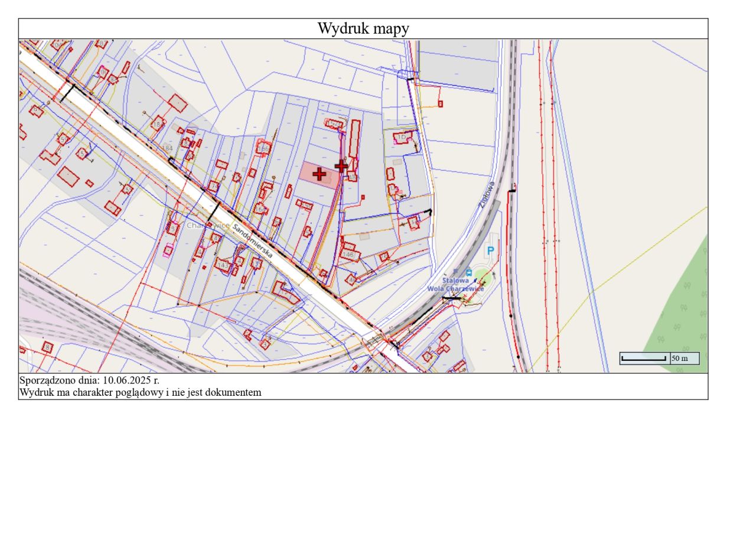Click the Stalowa Wola Charzewice stop name
Screen dimensions: 756x534
point(455,284)
